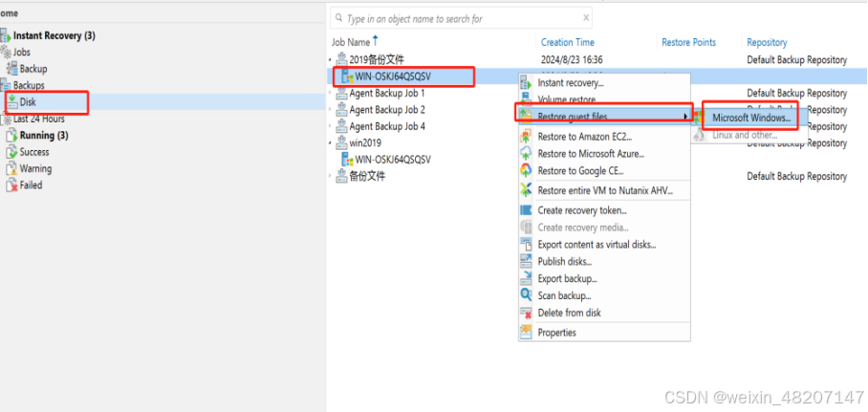
Task: Click Default Backup Repository in 2019备份文件 row
Action: click(x=796, y=60)
